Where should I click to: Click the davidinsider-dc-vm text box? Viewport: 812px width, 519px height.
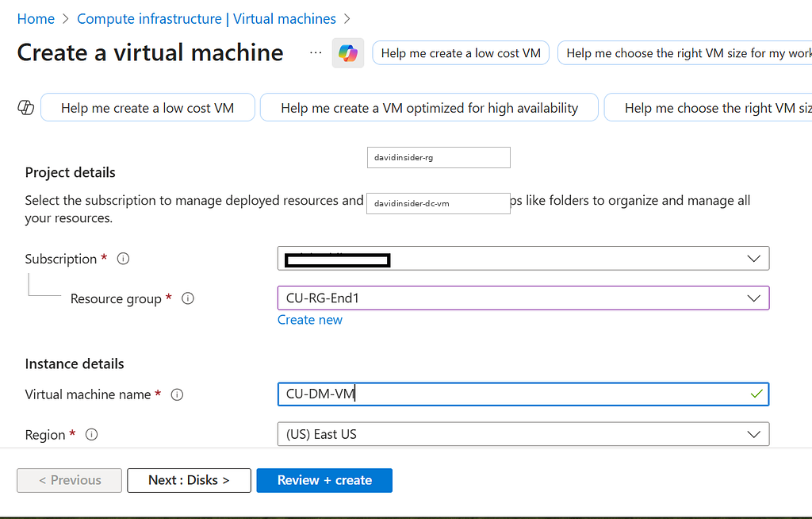click(x=439, y=203)
